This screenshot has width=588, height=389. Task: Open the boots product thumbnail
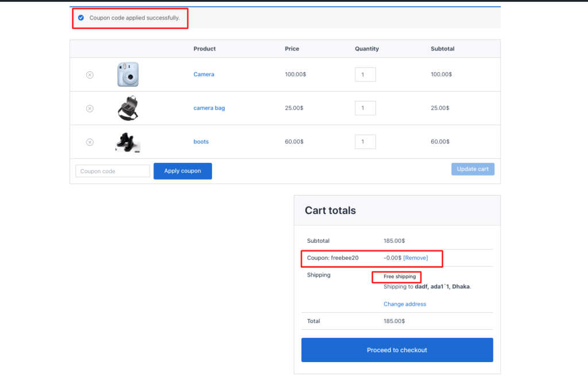(127, 141)
